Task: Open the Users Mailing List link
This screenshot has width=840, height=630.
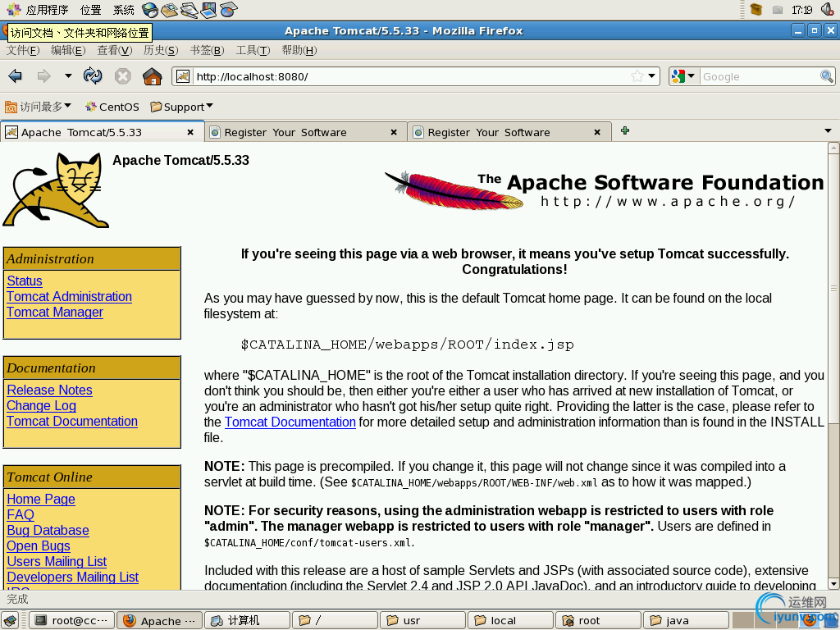Action: 57,561
